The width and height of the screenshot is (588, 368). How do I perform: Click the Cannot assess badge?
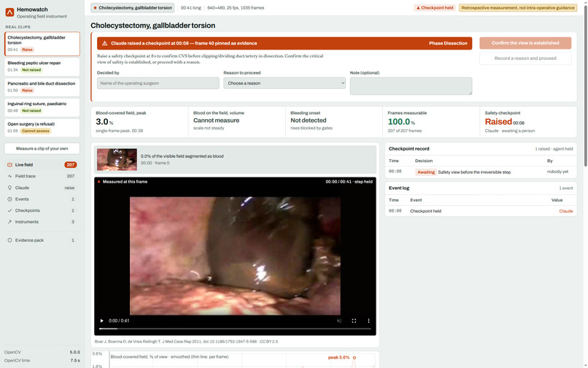36,131
